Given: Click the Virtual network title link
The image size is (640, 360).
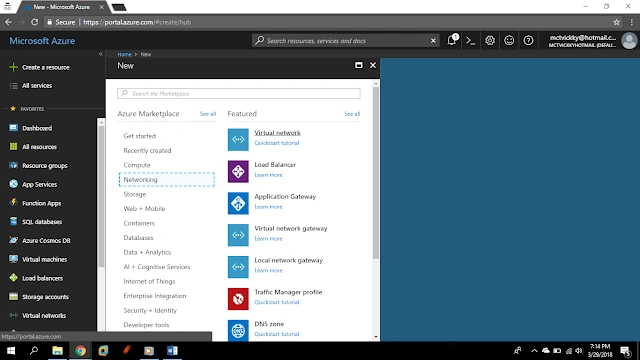Looking at the screenshot, I should point(277,133).
